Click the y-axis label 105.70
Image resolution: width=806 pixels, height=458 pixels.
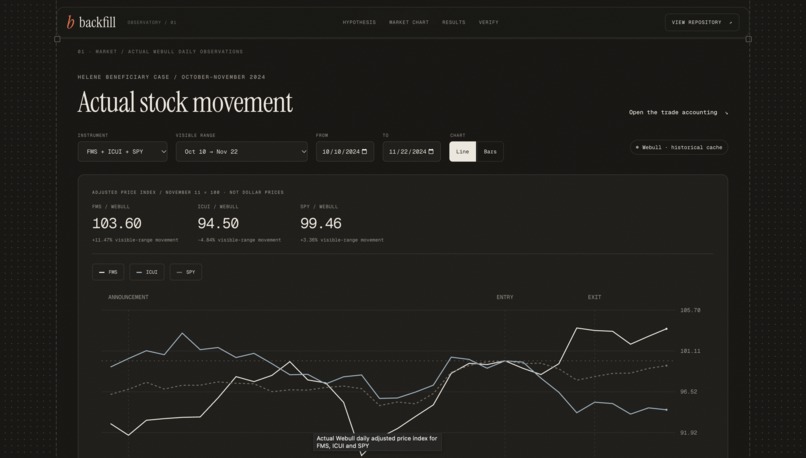(x=690, y=310)
